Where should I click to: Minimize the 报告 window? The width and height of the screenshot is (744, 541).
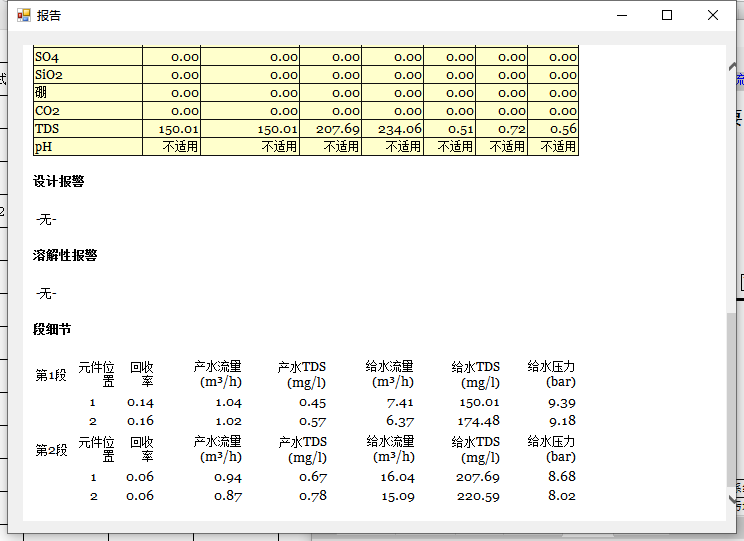[622, 15]
